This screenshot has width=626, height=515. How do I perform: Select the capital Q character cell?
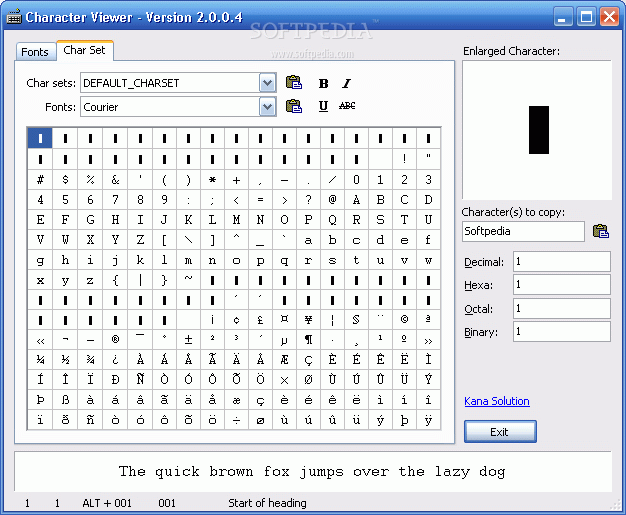click(x=332, y=220)
